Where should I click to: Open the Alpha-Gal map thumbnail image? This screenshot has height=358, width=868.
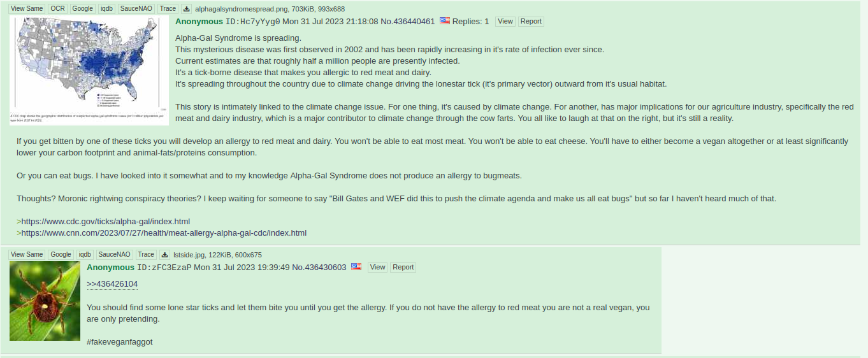[x=89, y=71]
